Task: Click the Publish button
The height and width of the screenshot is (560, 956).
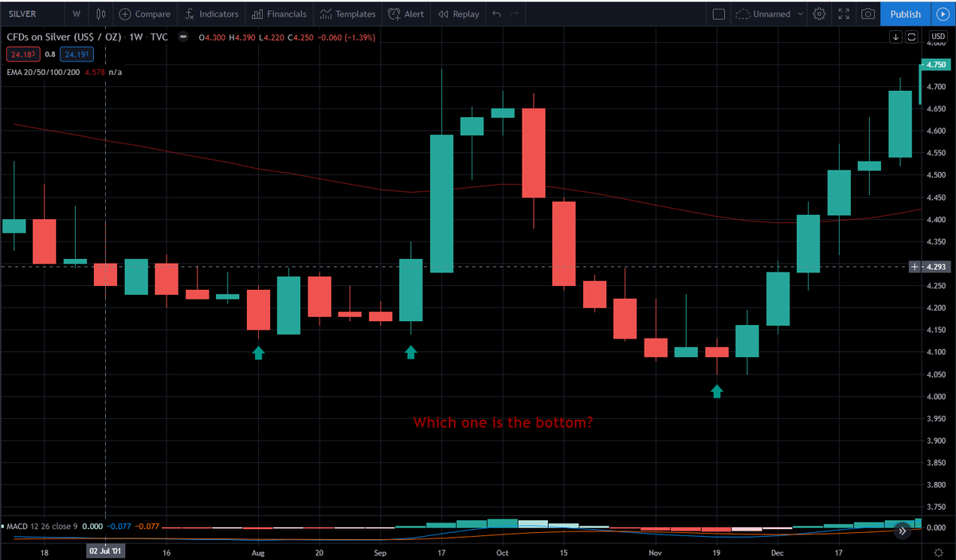Action: coord(905,14)
